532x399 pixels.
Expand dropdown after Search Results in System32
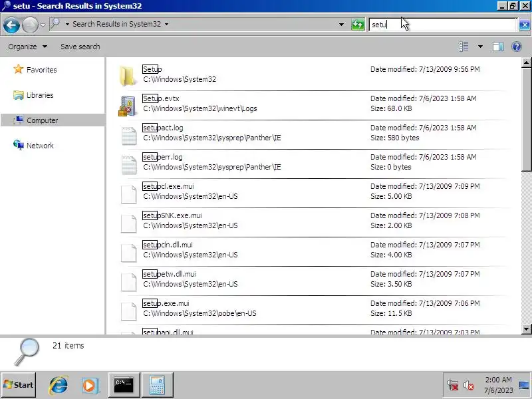(x=167, y=24)
